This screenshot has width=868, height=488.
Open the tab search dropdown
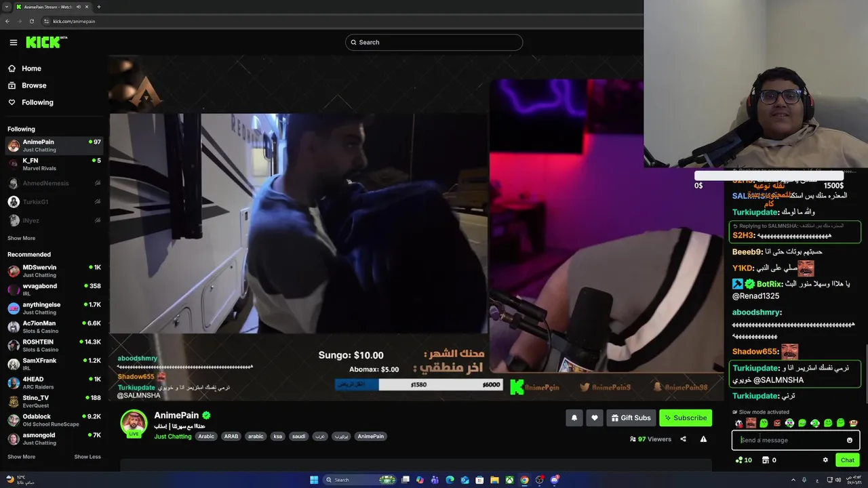[7, 7]
